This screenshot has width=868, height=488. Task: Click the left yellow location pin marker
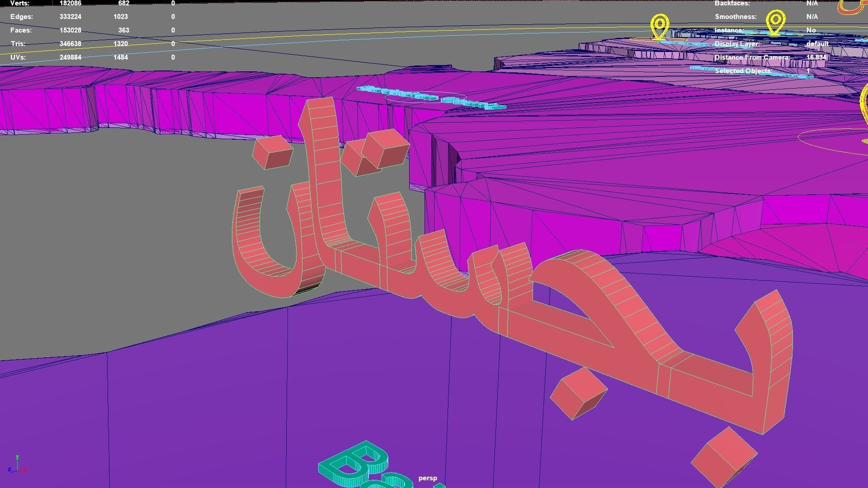click(660, 26)
